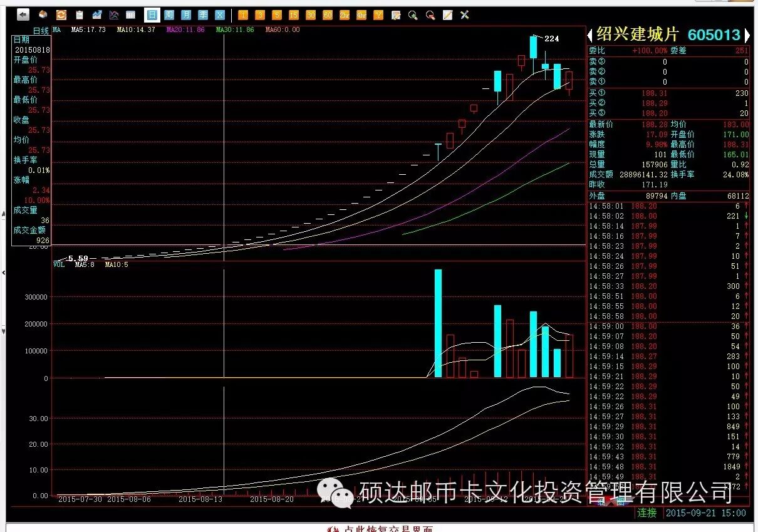Click the 14:58:02 trade tick row
Screen dimensions: 758x532
coord(668,216)
